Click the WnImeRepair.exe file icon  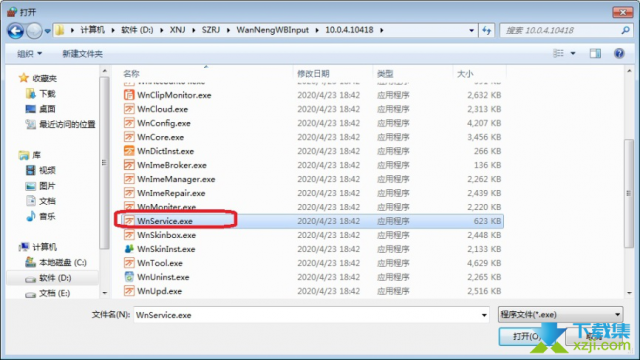[129, 193]
